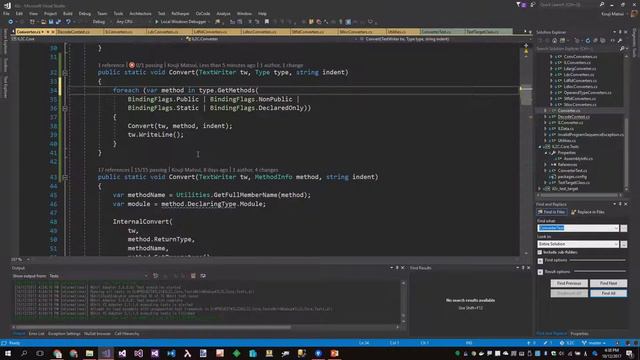The width and height of the screenshot is (640, 360).
Task: Expand Find options section
Action: tap(540, 261)
